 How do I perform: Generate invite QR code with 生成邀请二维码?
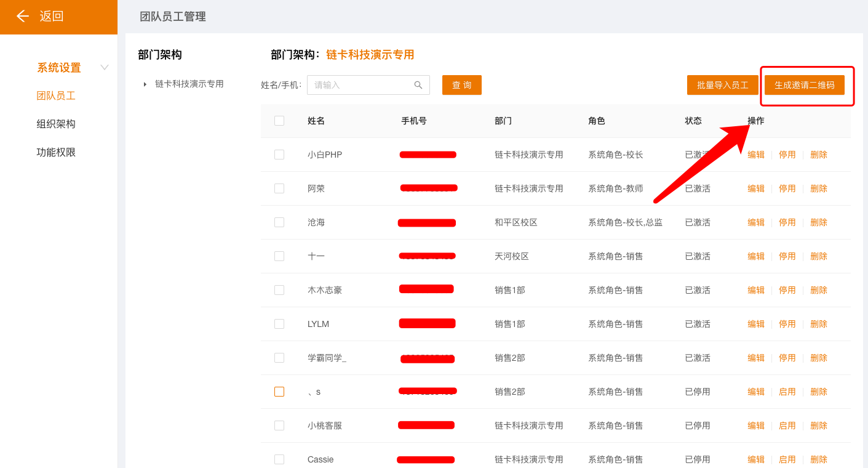(804, 85)
